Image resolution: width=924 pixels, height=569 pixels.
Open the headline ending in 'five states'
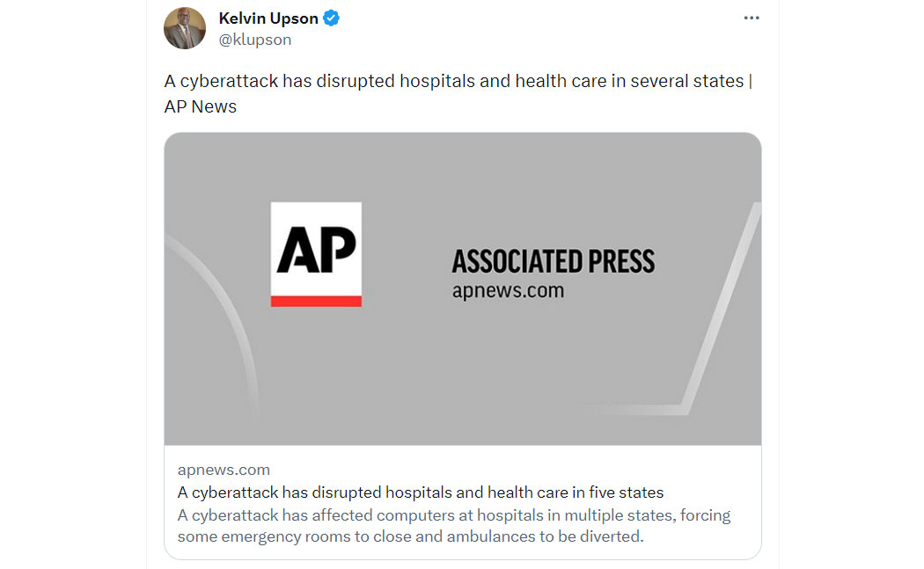[x=420, y=492]
